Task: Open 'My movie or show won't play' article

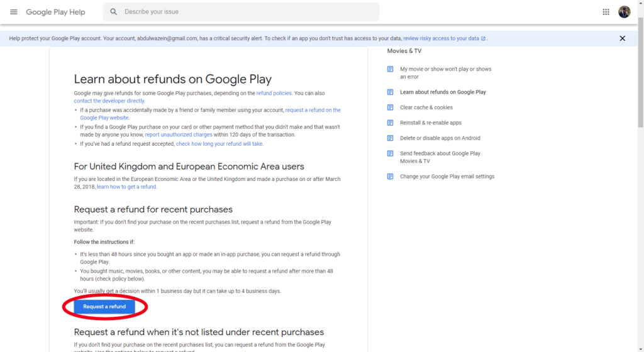Action: pyautogui.click(x=446, y=73)
